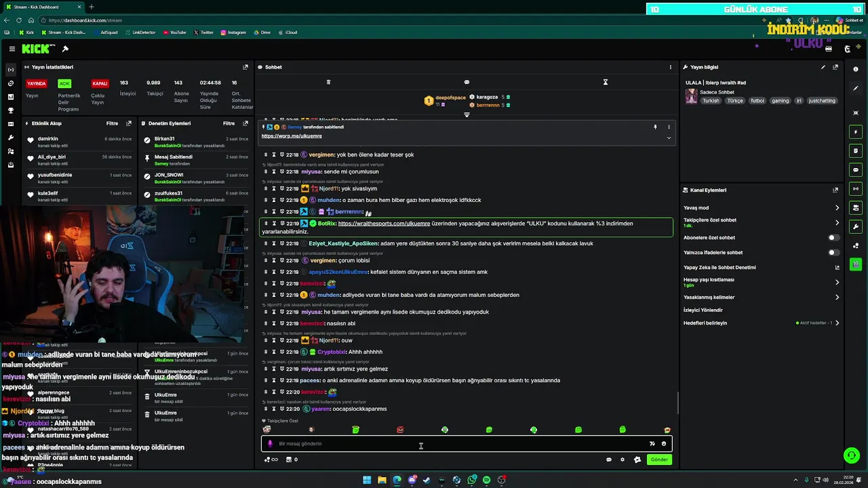Viewport: 868px width, 488px height.
Task: Open Filtre in Etkinlik Akışı panel
Action: point(112,123)
